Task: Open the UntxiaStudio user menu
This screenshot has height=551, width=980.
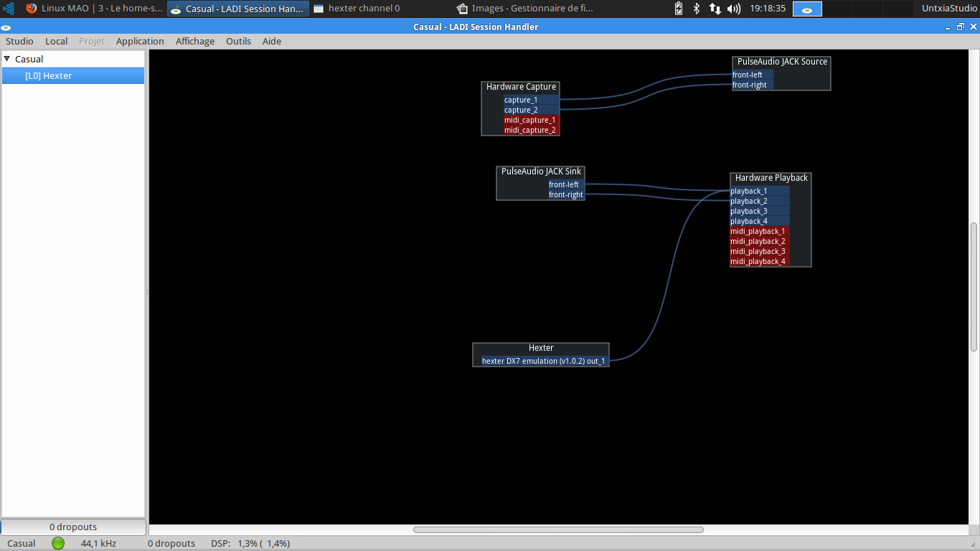Action: click(949, 9)
